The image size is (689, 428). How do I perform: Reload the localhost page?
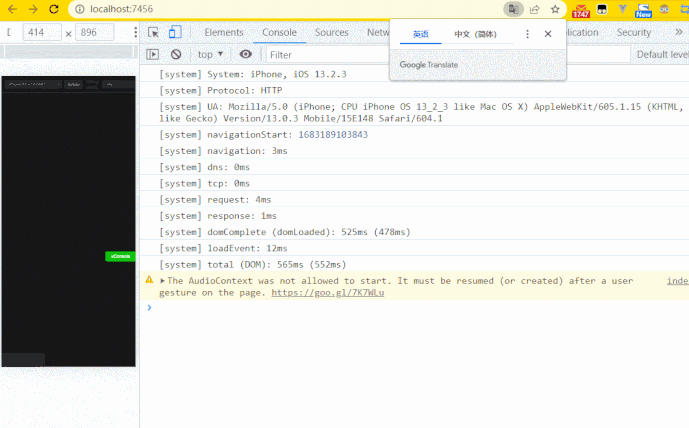pyautogui.click(x=54, y=9)
